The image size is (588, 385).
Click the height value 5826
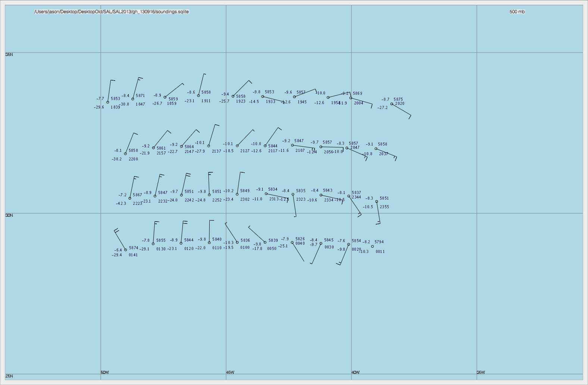click(x=300, y=239)
